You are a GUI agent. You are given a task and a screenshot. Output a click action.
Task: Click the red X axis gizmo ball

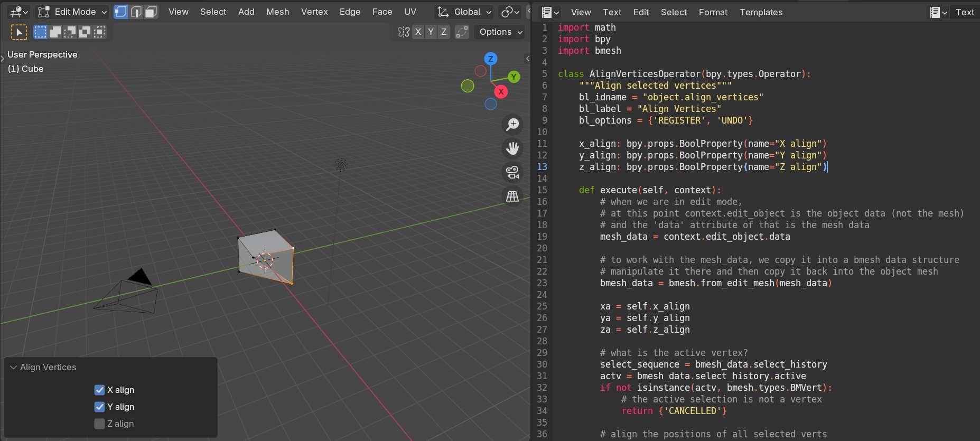point(501,92)
